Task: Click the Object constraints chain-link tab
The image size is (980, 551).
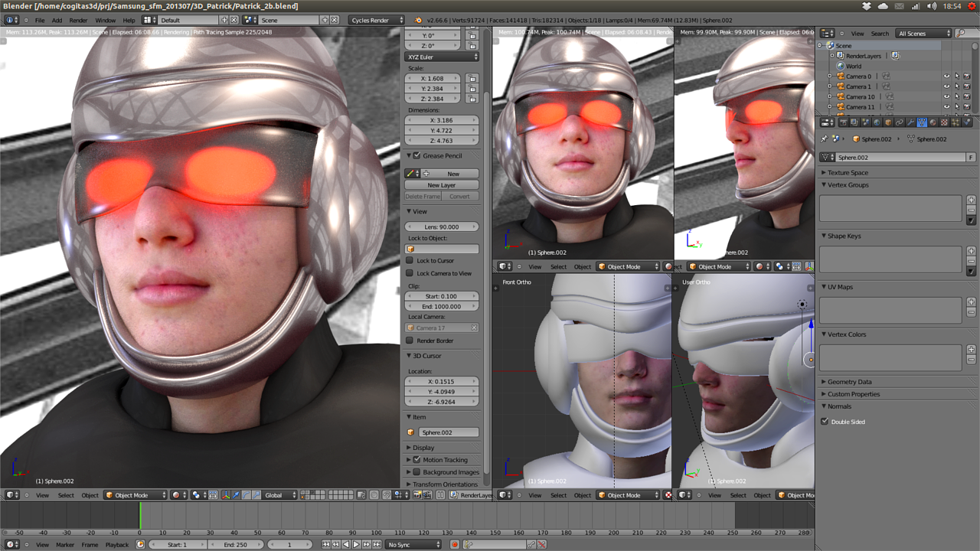Action: point(900,122)
